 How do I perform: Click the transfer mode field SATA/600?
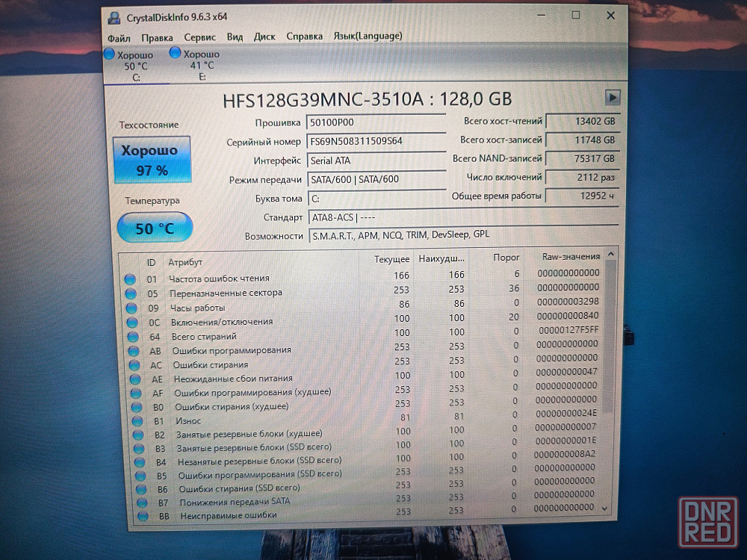376,179
